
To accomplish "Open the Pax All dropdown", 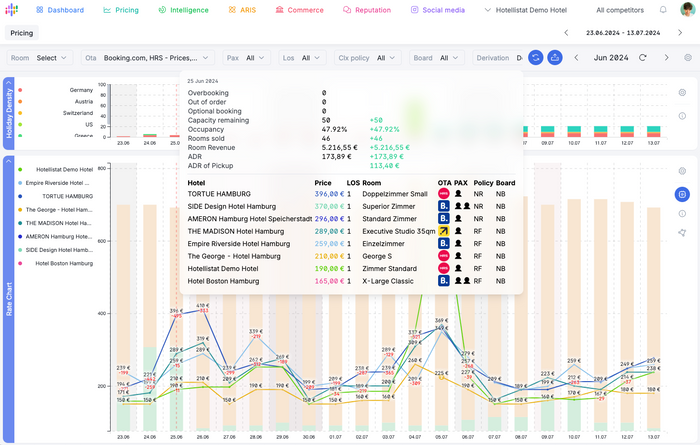I will tap(246, 58).
